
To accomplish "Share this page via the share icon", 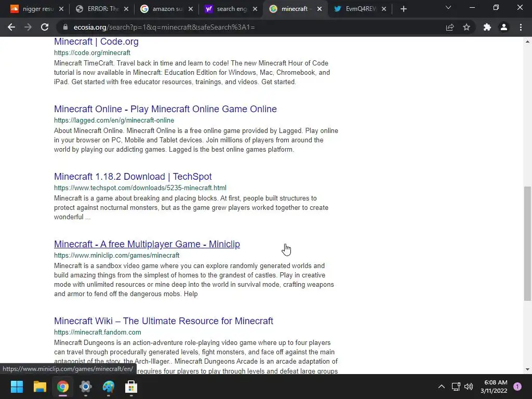I will point(450,27).
